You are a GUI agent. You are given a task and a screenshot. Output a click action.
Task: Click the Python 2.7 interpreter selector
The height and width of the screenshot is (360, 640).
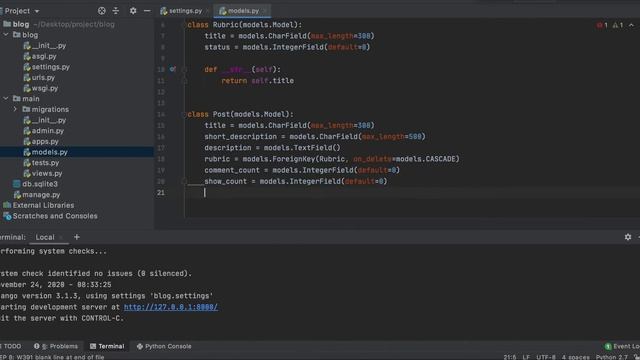pyautogui.click(x=611, y=357)
